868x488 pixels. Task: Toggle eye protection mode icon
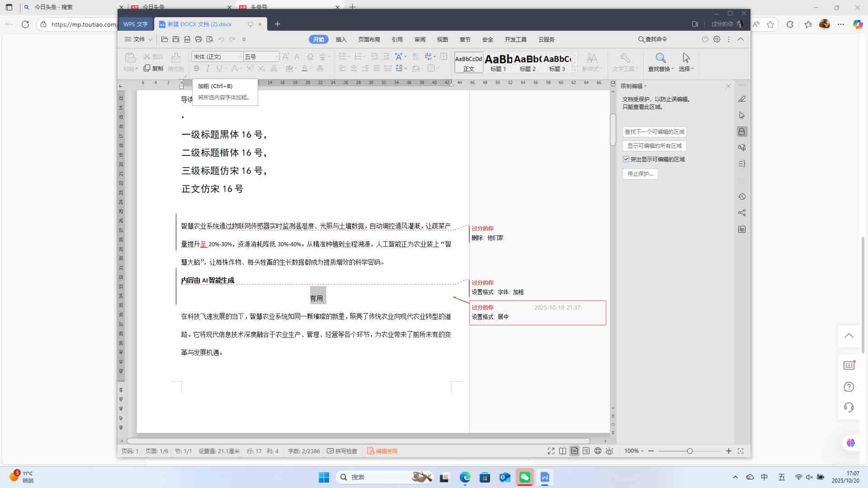point(610,451)
